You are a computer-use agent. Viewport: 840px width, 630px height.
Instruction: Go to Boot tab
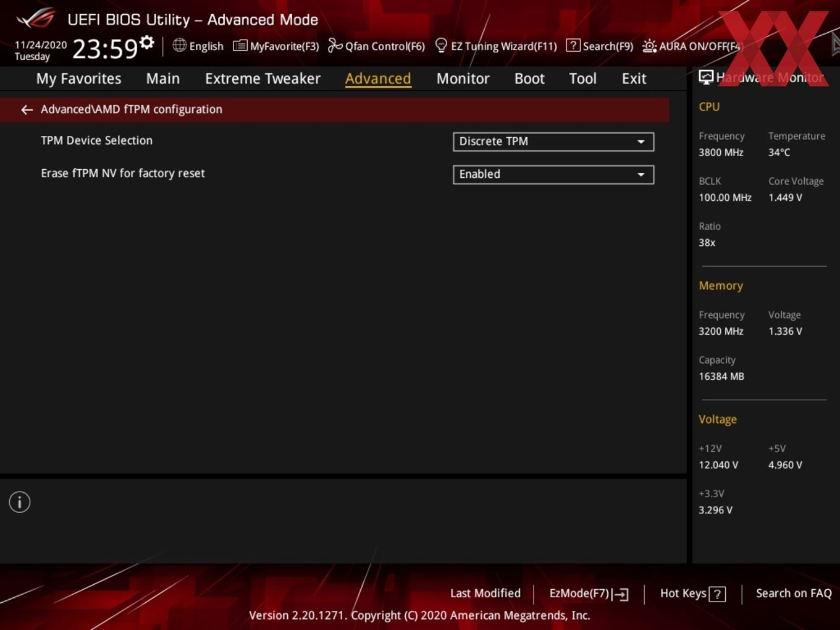pos(529,78)
